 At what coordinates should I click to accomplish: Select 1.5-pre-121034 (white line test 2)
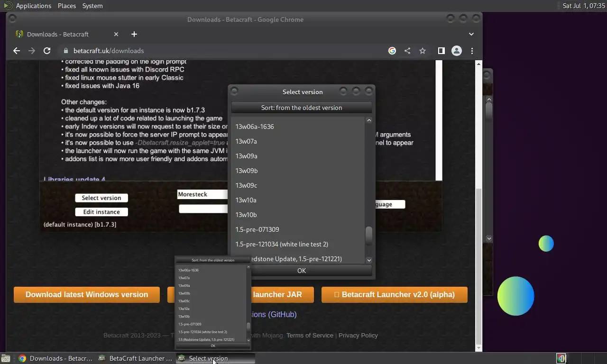click(298, 244)
